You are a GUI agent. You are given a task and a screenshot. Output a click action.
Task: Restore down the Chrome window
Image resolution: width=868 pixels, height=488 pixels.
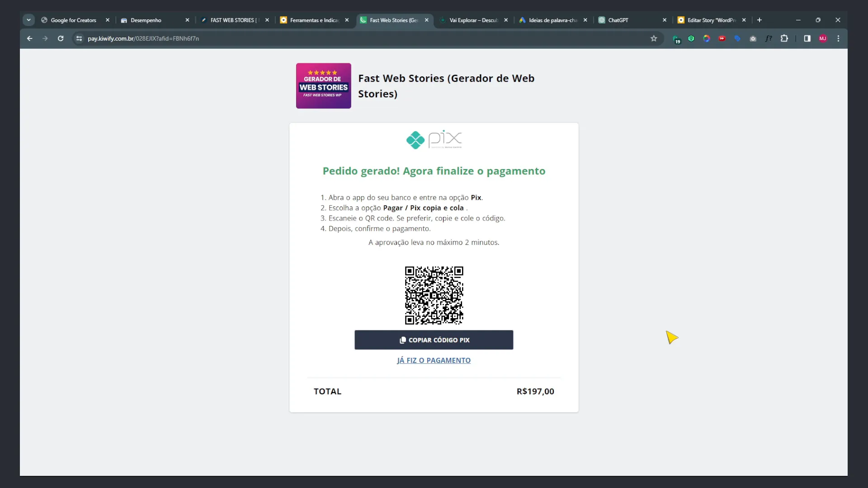(x=818, y=20)
